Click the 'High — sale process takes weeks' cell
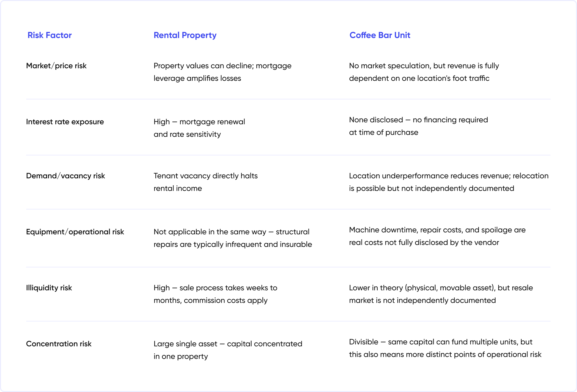 pos(215,294)
